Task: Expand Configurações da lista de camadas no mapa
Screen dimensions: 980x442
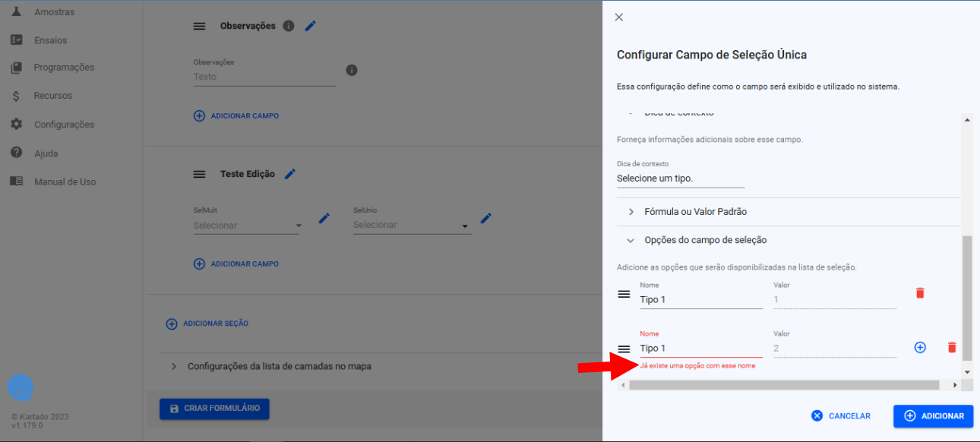Action: click(x=279, y=366)
